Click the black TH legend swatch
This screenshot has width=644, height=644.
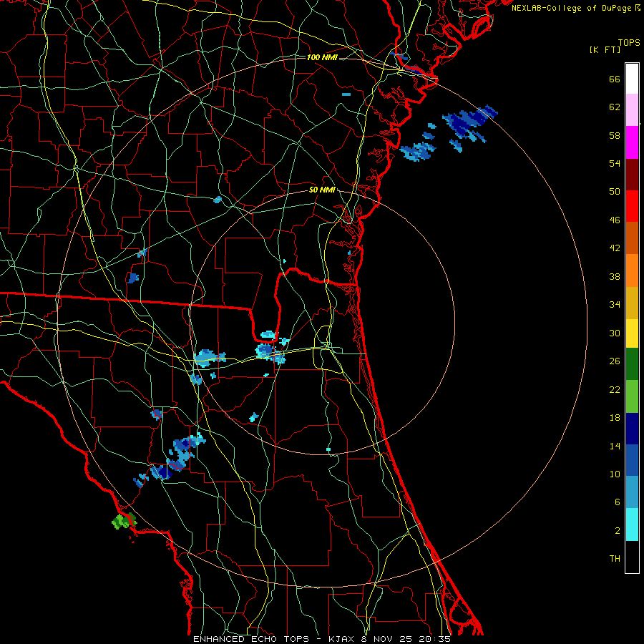coord(632,557)
